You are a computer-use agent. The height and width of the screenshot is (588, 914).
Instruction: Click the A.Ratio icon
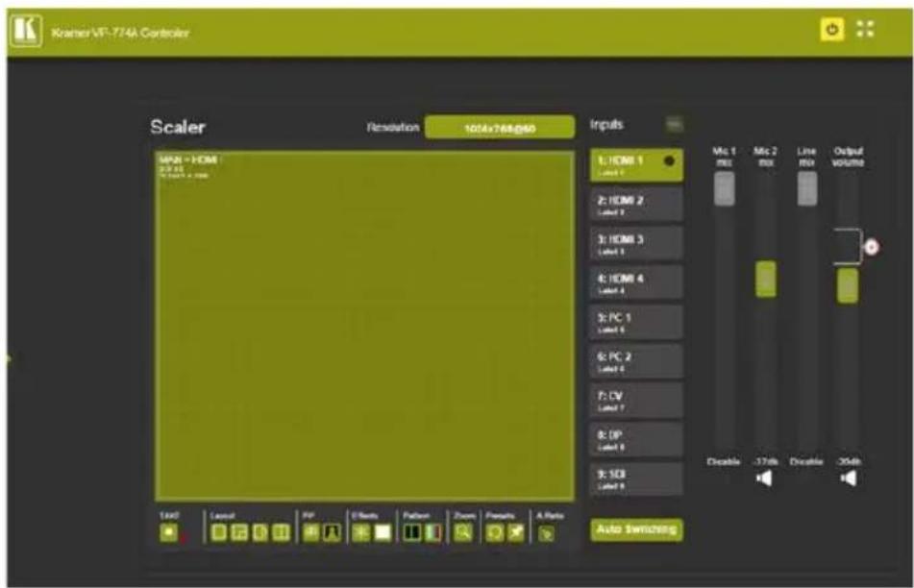click(x=546, y=533)
